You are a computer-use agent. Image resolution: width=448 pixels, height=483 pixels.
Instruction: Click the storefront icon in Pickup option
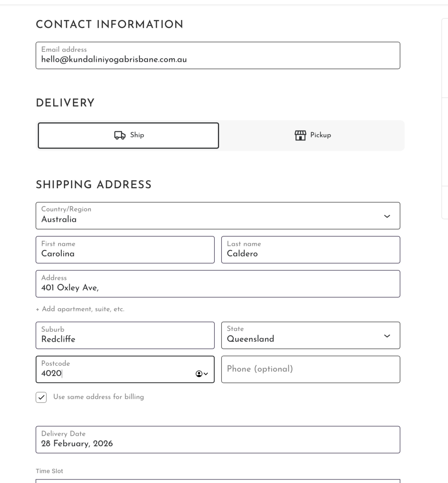point(300,135)
